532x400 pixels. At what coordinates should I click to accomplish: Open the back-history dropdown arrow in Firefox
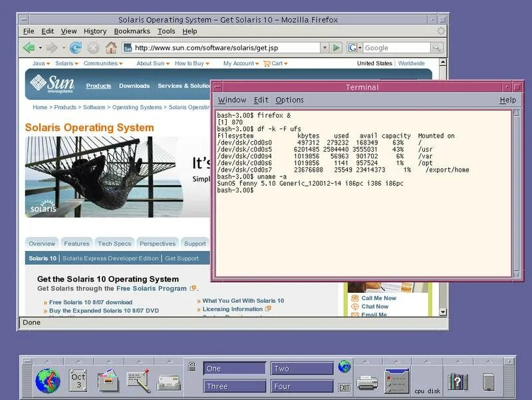[41, 48]
